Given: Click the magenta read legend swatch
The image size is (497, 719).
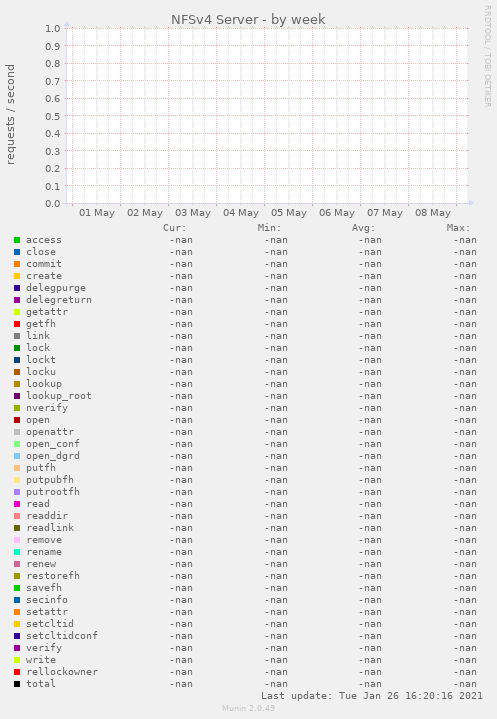Looking at the screenshot, I should 17,504.
